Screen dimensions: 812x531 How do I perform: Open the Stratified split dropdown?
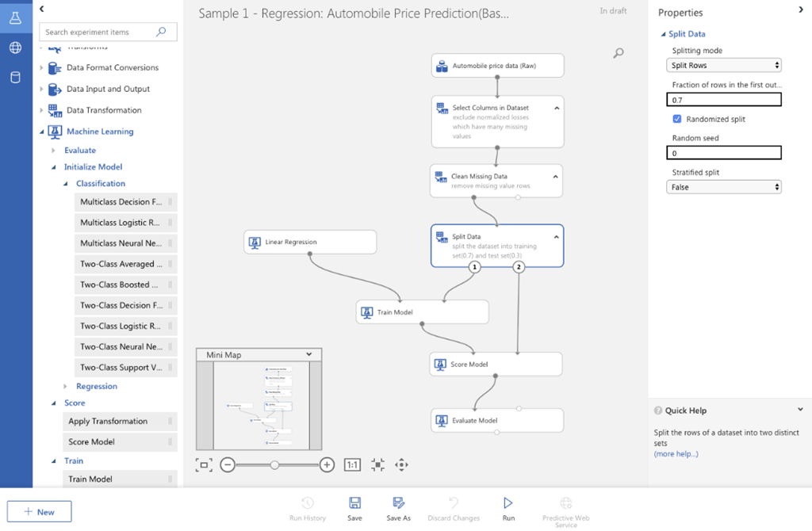[723, 187]
